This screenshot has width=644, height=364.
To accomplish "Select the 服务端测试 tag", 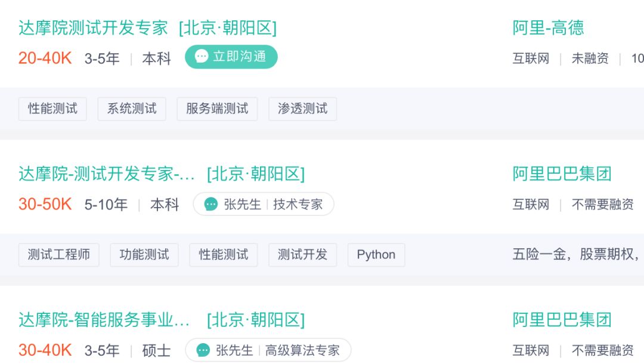I will 217,109.
